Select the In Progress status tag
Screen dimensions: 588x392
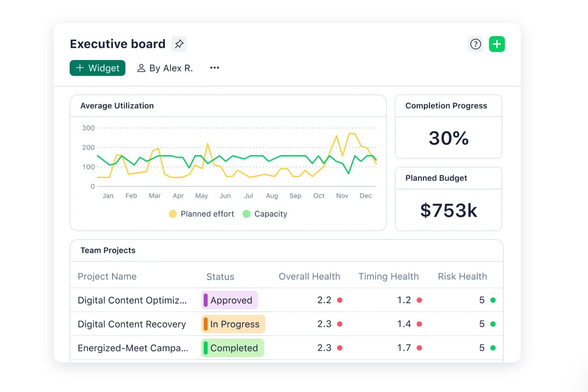click(x=233, y=324)
